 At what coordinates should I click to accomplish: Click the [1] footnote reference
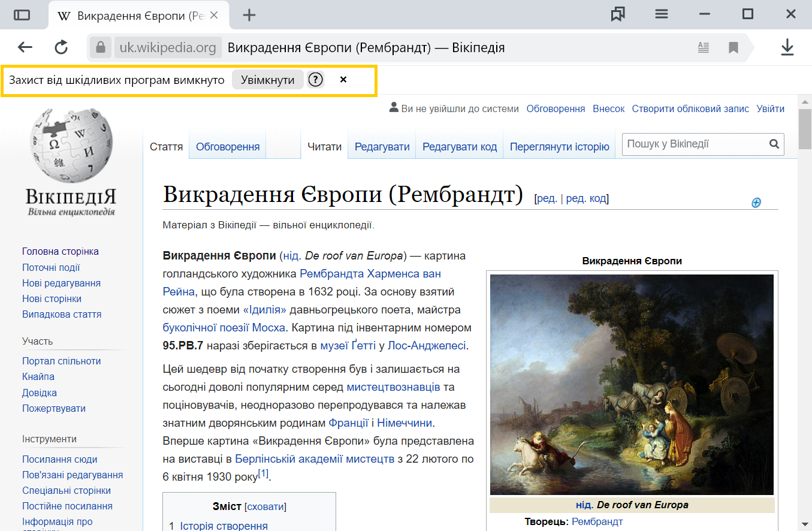coord(263,473)
